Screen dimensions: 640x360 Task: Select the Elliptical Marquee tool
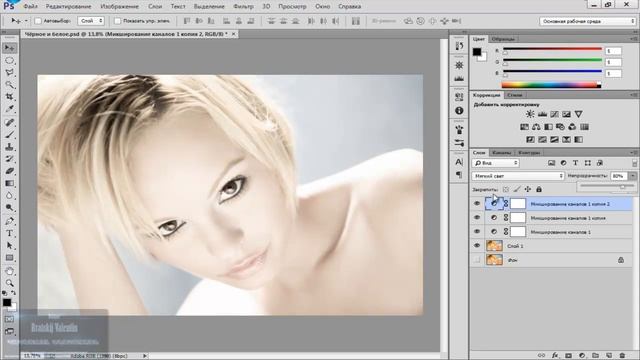(9, 60)
